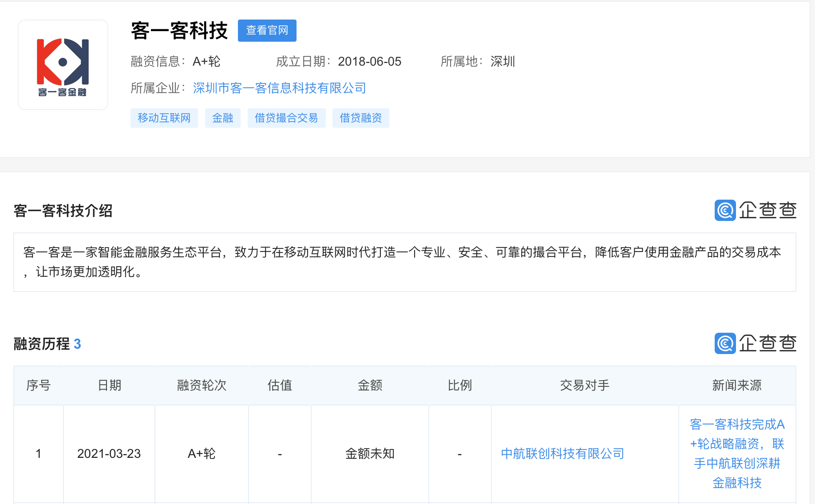The height and width of the screenshot is (504, 815).
Task: Click the 序号 column header
Action: (39, 385)
